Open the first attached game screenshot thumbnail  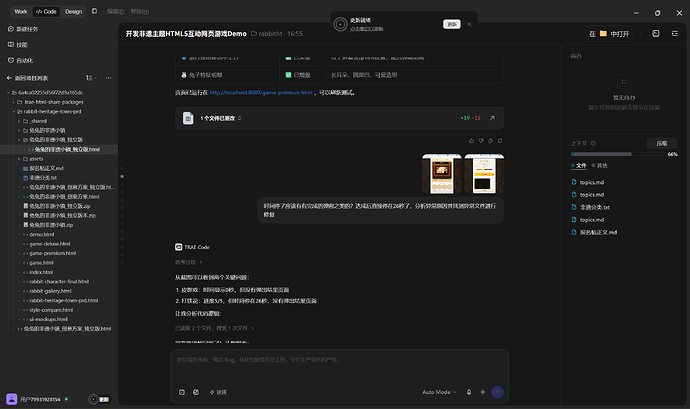coord(441,173)
